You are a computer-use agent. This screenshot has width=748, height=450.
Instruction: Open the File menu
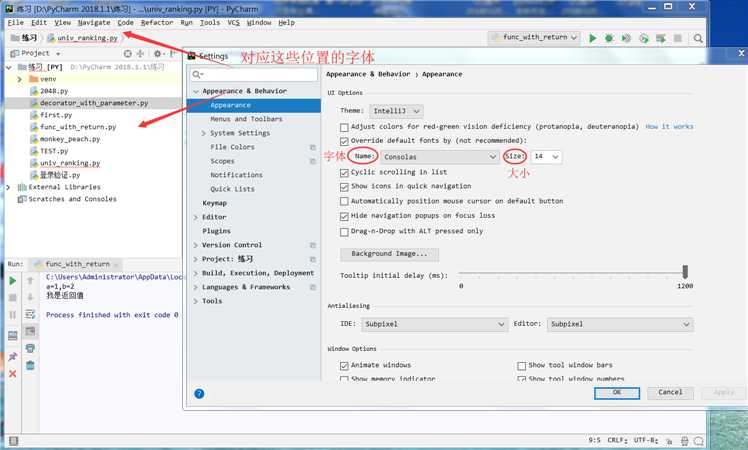pyautogui.click(x=16, y=22)
